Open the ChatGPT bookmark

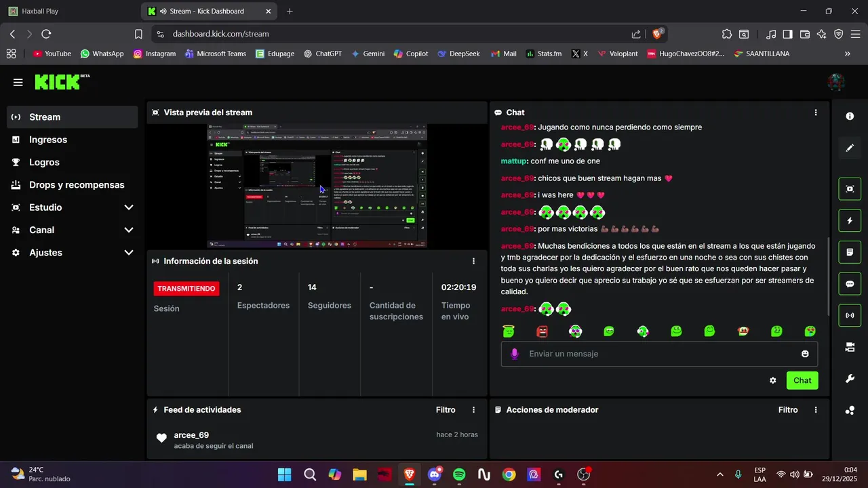pyautogui.click(x=323, y=54)
